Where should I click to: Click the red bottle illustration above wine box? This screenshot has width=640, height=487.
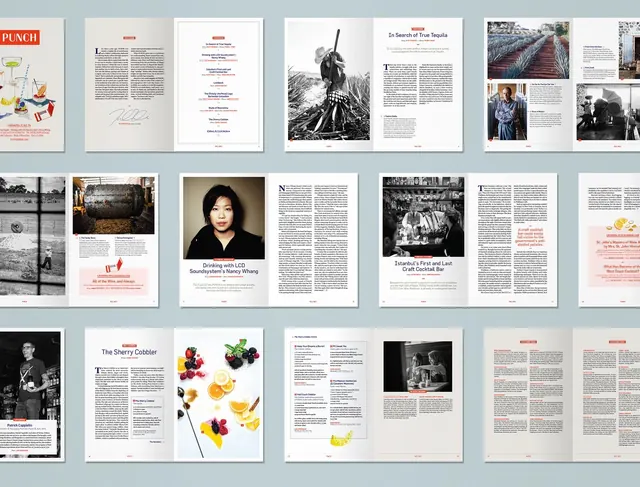click(114, 265)
